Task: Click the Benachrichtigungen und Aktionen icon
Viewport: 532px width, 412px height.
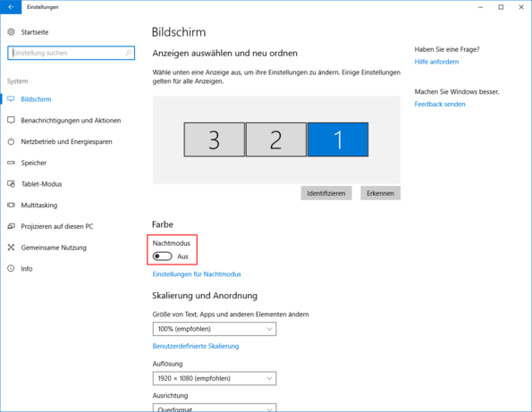Action: click(x=12, y=121)
